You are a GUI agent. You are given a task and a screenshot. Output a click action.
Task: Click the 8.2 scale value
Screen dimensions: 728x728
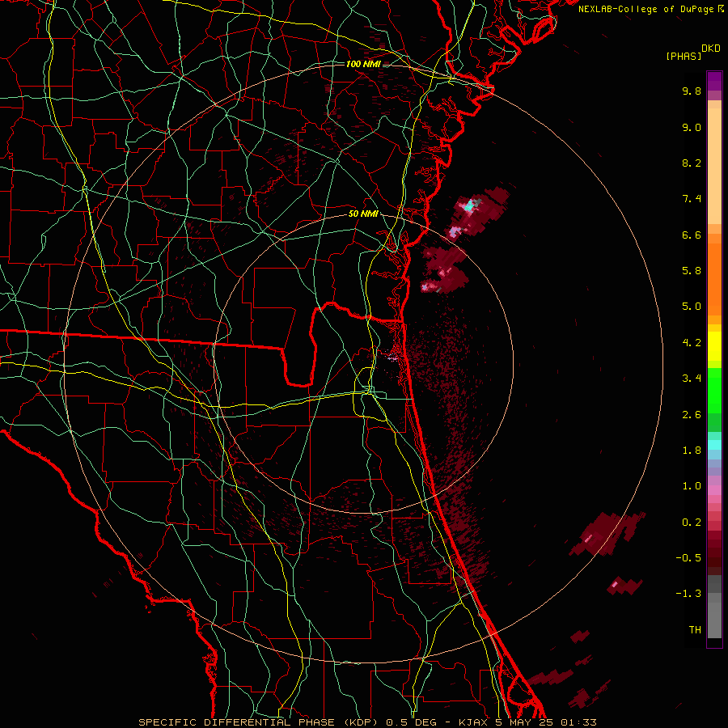(692, 163)
